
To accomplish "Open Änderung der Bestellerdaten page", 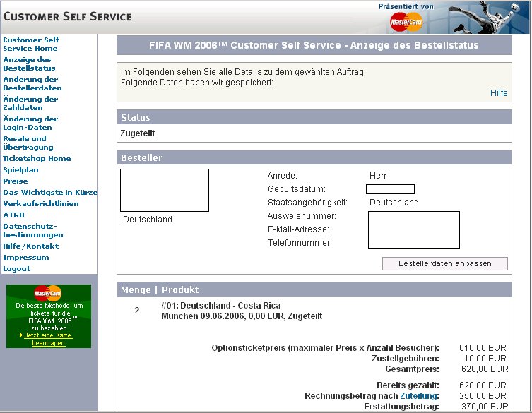I will coord(32,84).
